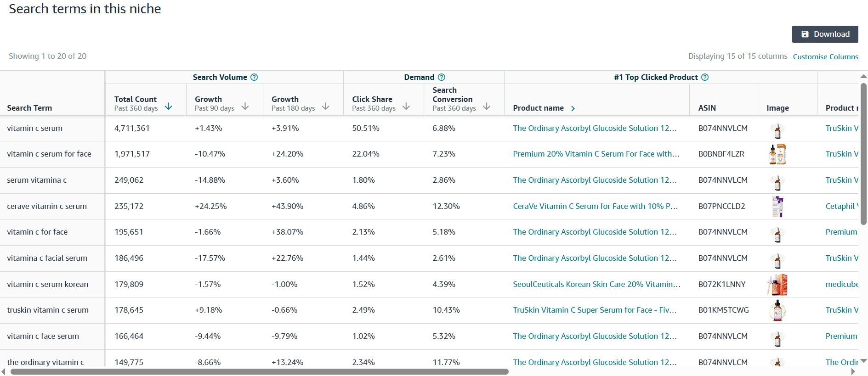Open Search Volume help info icon

[254, 77]
